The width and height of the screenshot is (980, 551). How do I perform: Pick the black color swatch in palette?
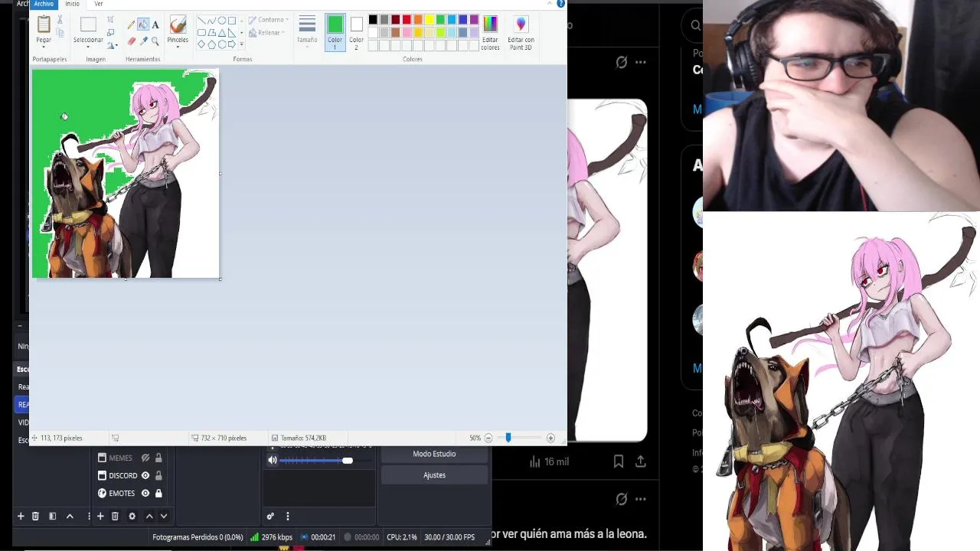(x=373, y=20)
